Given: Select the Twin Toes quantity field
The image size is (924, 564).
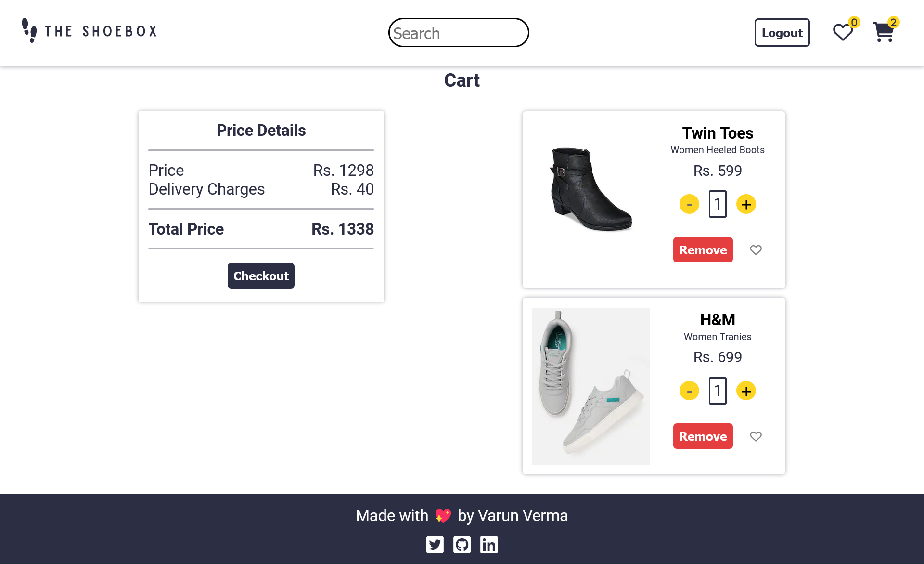Looking at the screenshot, I should (718, 204).
